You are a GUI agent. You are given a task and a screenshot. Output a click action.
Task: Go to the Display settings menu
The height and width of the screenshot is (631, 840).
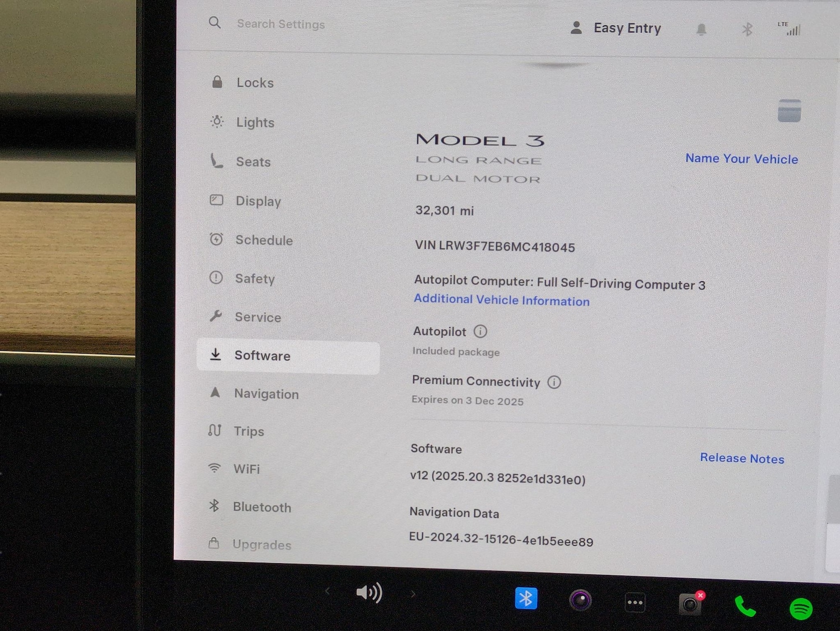[258, 201]
